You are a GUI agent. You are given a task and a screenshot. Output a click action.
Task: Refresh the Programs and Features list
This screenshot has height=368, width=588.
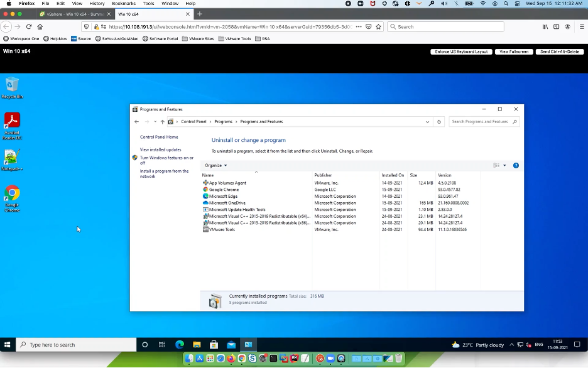click(x=439, y=122)
